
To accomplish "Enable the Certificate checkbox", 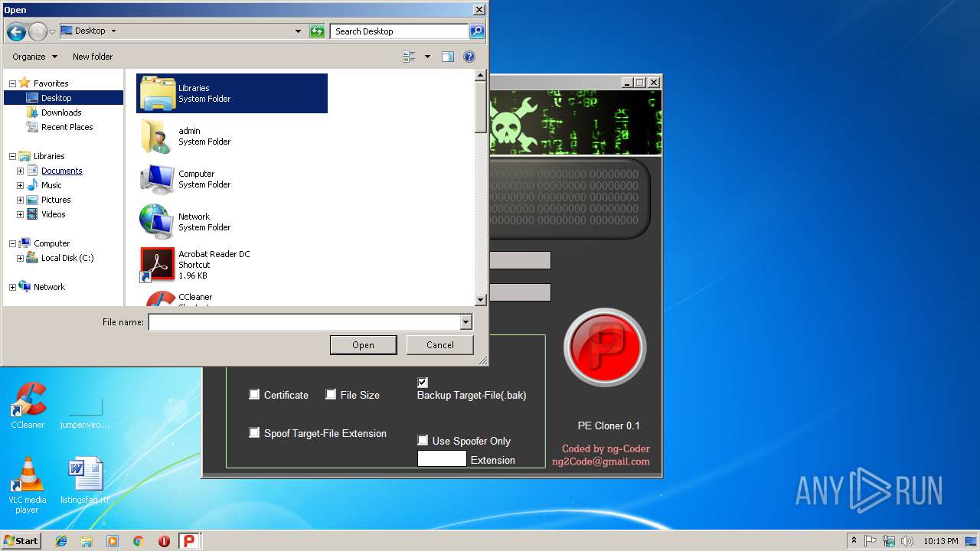I will point(254,394).
